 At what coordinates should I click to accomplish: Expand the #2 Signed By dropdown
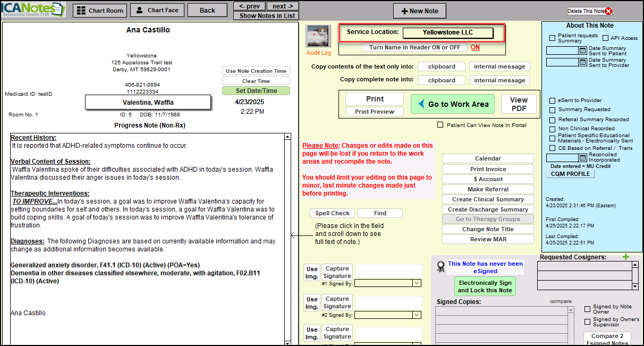tap(417, 315)
